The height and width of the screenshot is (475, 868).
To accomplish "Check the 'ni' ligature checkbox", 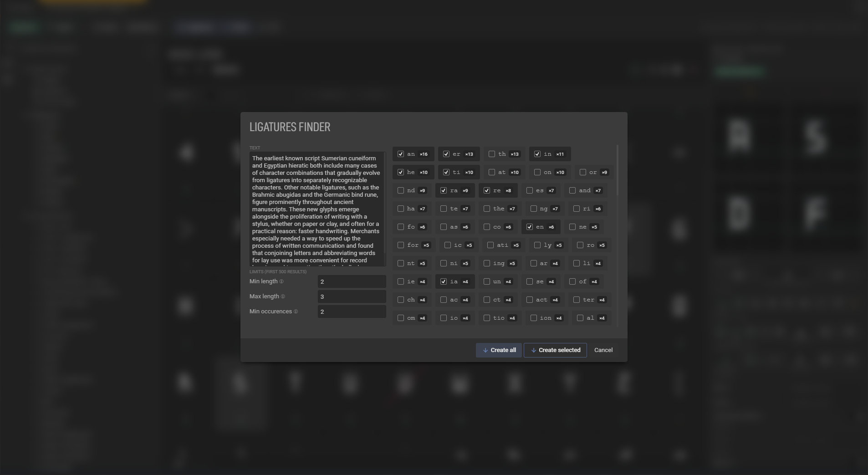I will click(x=444, y=263).
